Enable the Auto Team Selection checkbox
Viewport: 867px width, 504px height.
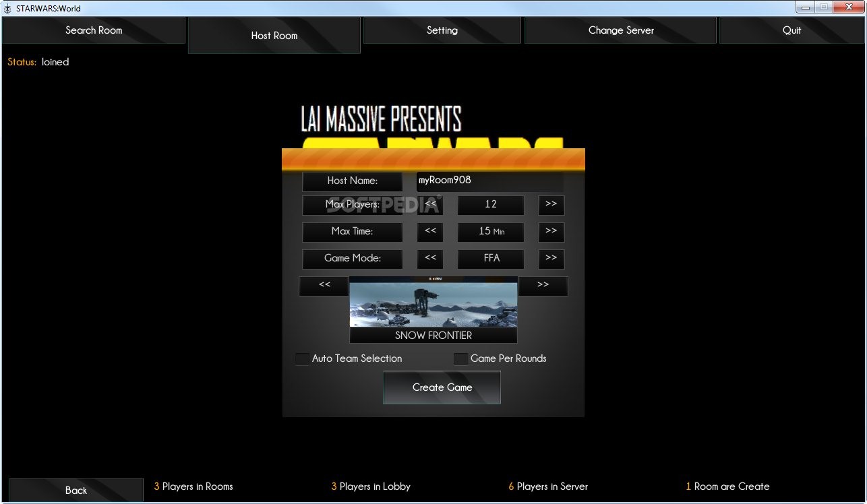303,359
